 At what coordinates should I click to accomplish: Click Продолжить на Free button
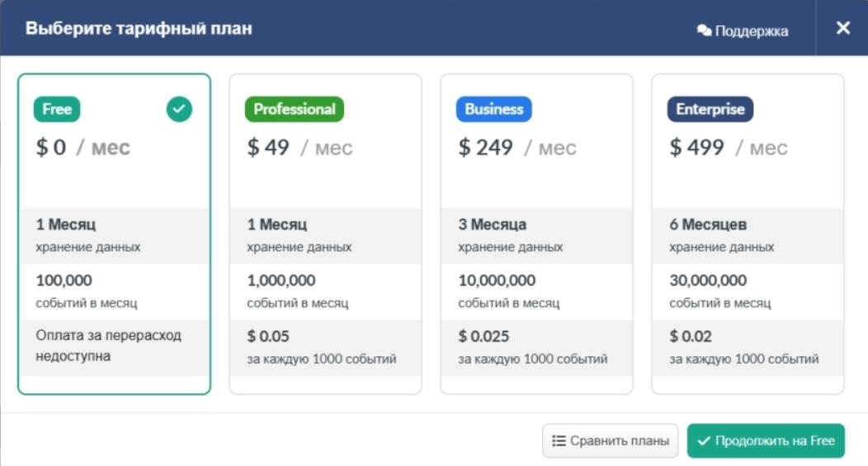pos(767,440)
